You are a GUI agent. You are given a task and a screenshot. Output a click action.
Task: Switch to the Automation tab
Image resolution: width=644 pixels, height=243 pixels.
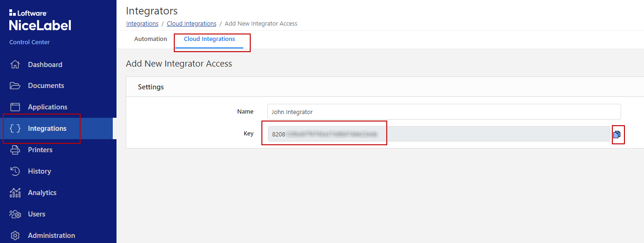coord(151,39)
